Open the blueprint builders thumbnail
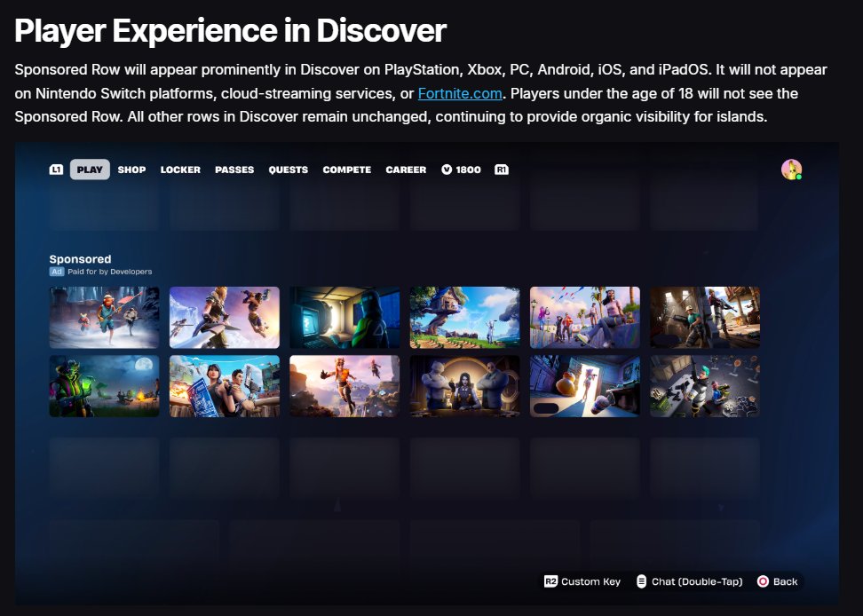Image resolution: width=863 pixels, height=616 pixels. tap(225, 385)
